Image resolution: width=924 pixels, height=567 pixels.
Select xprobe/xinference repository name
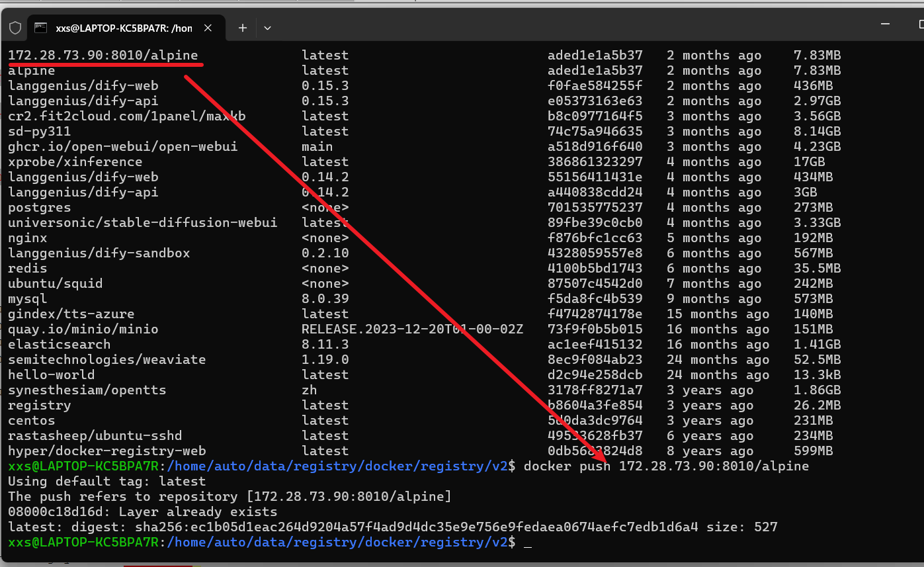click(x=75, y=162)
